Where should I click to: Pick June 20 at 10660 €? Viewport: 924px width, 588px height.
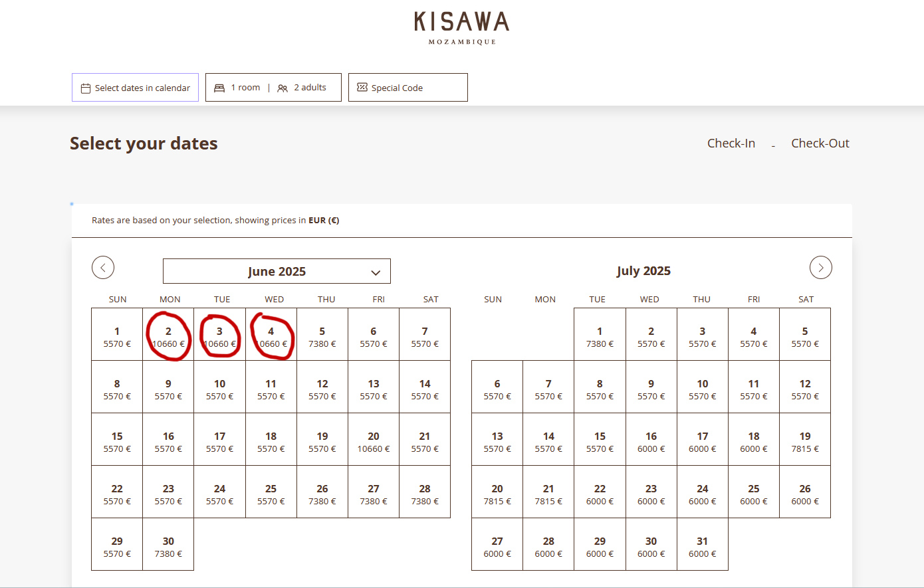point(374,441)
